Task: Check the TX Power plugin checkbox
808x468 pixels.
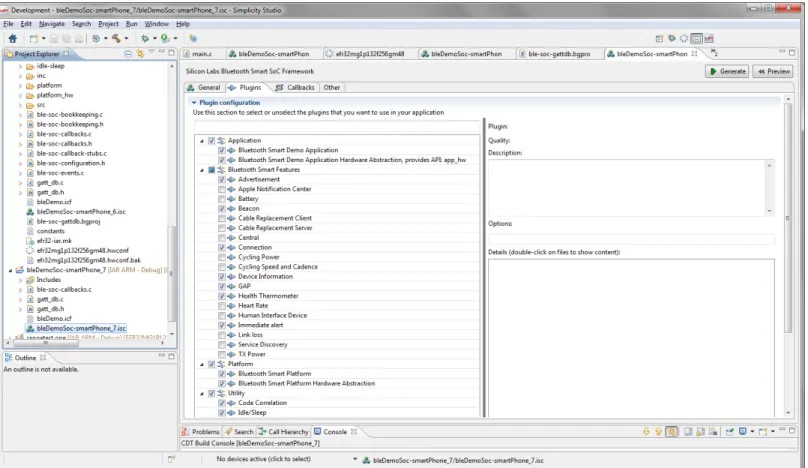Action: 222,355
